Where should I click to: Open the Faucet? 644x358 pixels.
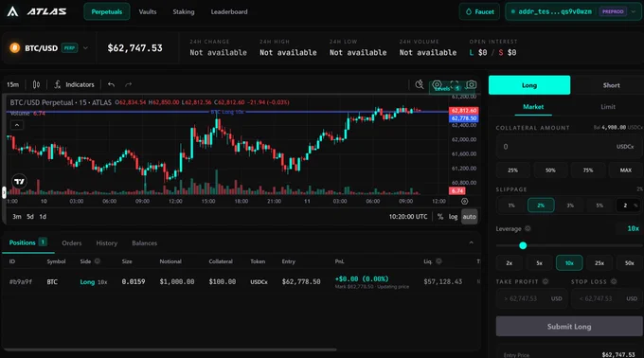tap(479, 11)
